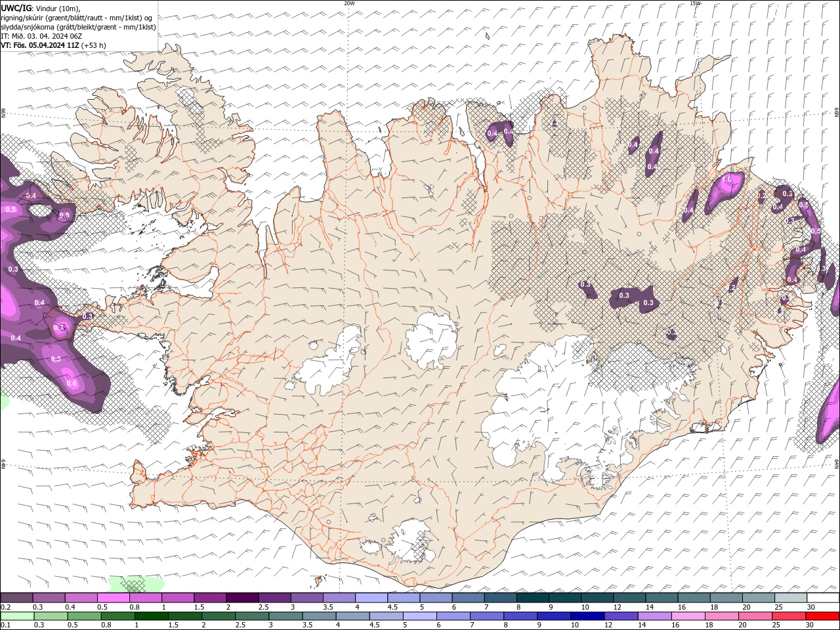Select bright pink upper swatch between 0.5 and 0.8

(x=113, y=598)
